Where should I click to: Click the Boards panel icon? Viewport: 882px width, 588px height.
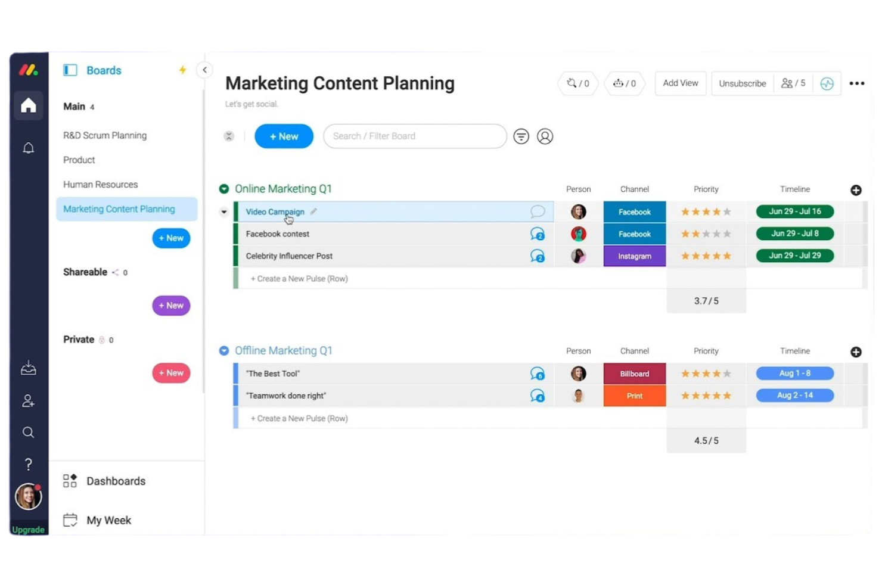(70, 70)
